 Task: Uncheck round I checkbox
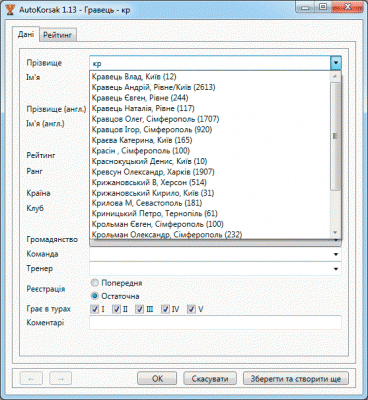click(x=95, y=309)
